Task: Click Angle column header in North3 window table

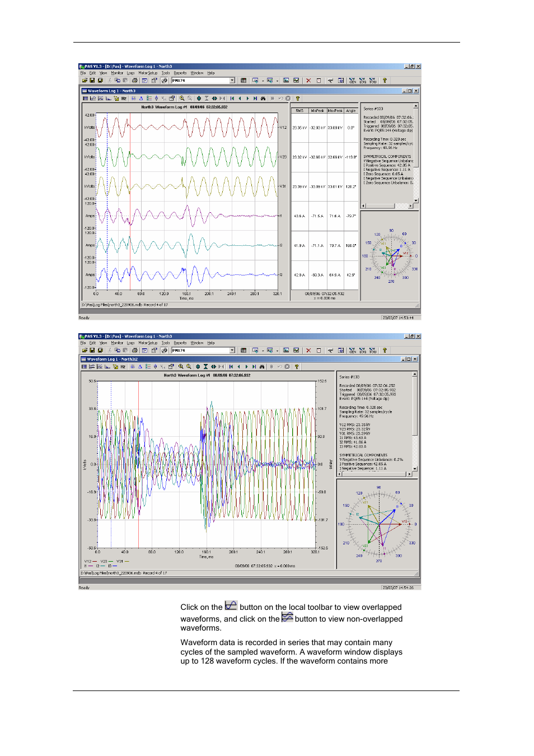Action: [351, 111]
